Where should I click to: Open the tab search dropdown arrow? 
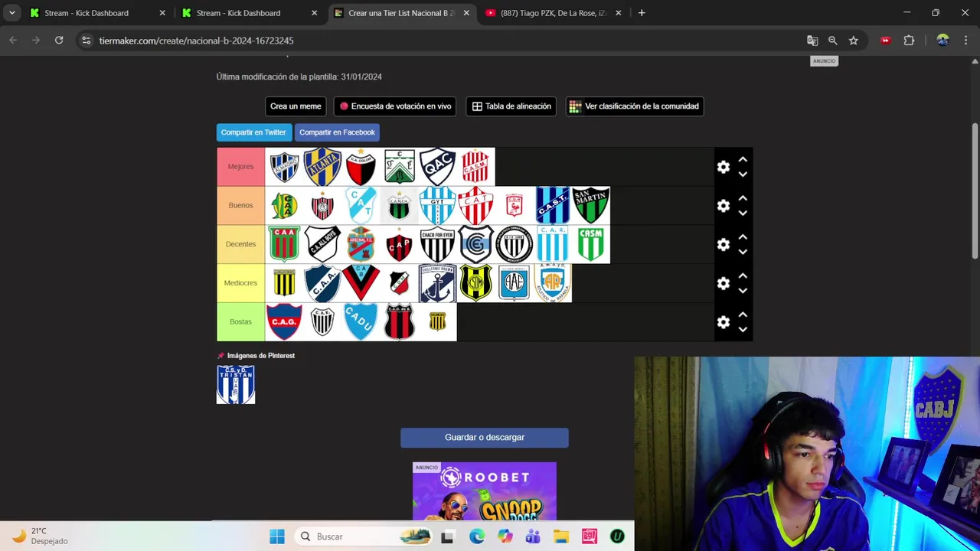coord(11,13)
